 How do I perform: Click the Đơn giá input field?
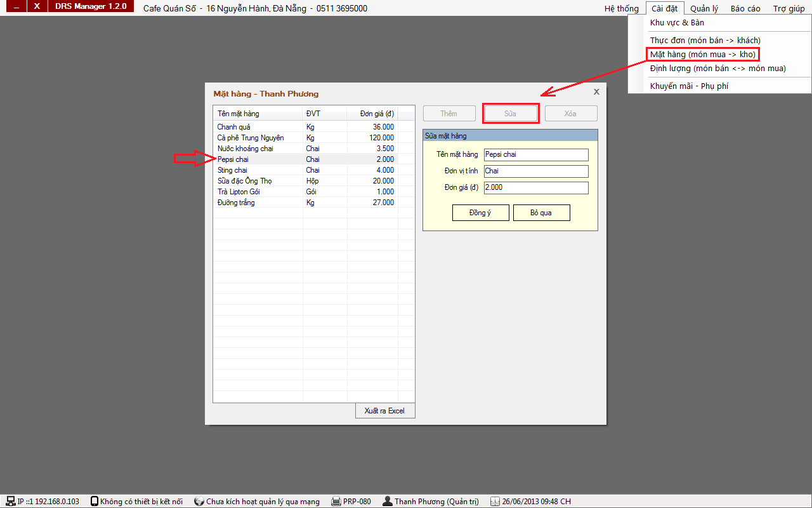pos(536,188)
